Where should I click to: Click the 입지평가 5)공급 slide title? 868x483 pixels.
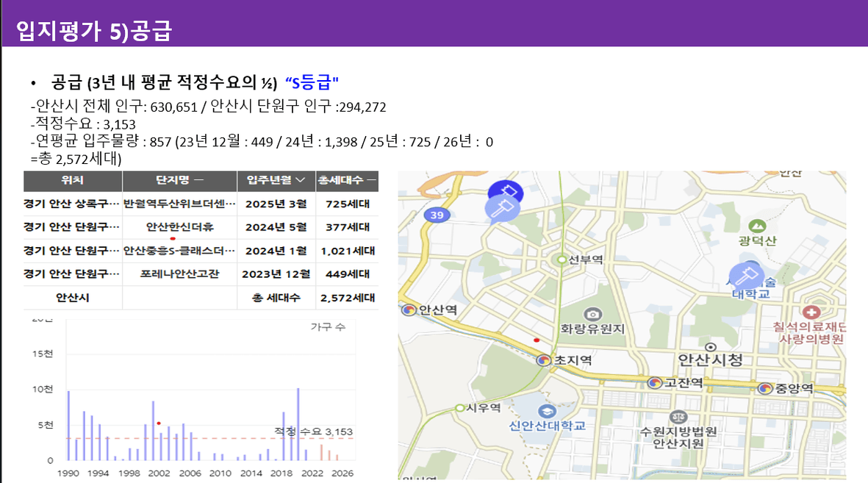[94, 30]
